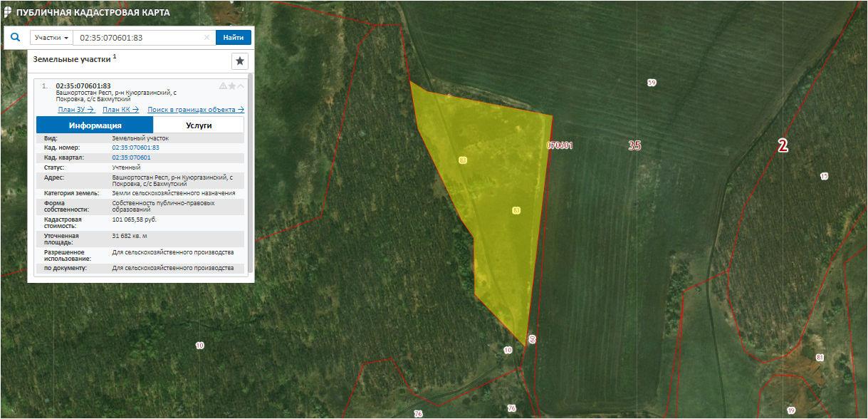Open the План КК link
The image size is (868, 419).
[120, 110]
